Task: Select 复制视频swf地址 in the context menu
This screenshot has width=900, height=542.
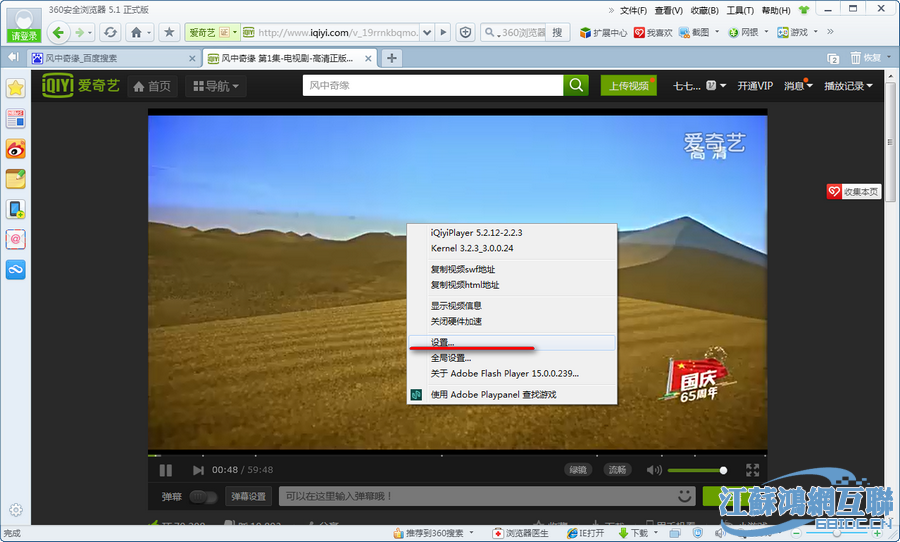Action: pyautogui.click(x=511, y=269)
